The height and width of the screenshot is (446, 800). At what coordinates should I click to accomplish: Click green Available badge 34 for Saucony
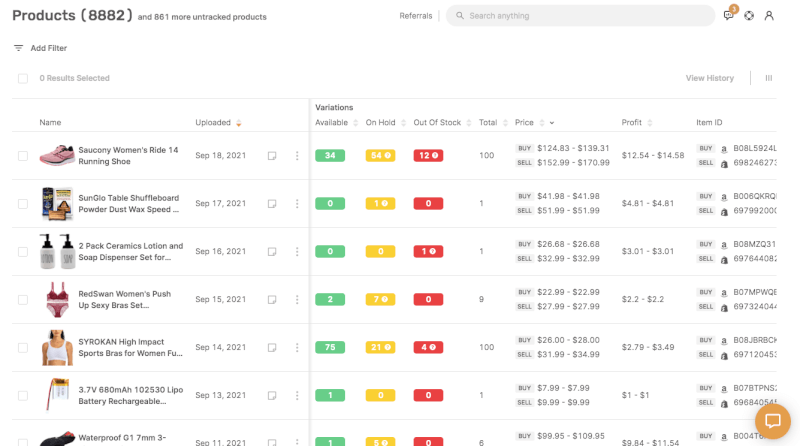(330, 156)
